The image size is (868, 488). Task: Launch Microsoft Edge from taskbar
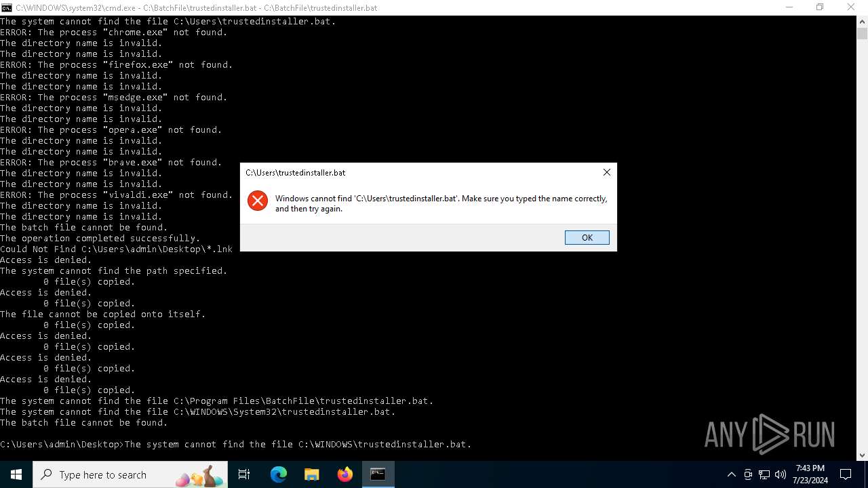tap(279, 474)
